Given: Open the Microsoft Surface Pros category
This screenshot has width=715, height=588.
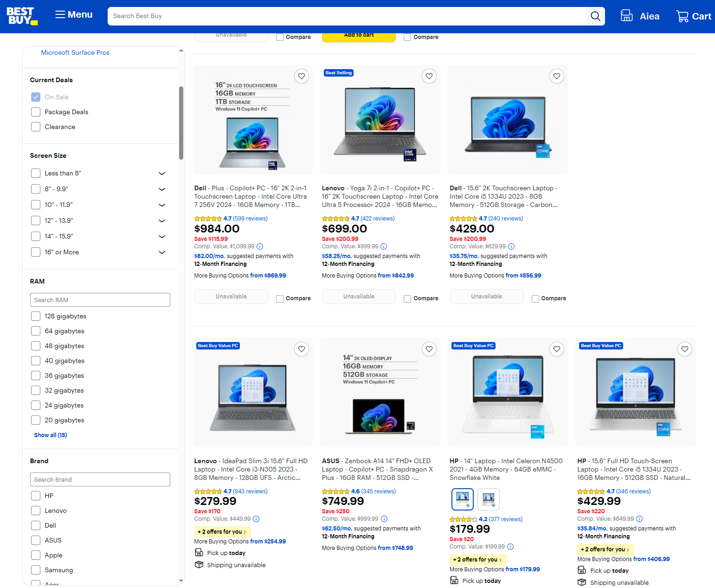Looking at the screenshot, I should [x=75, y=52].
